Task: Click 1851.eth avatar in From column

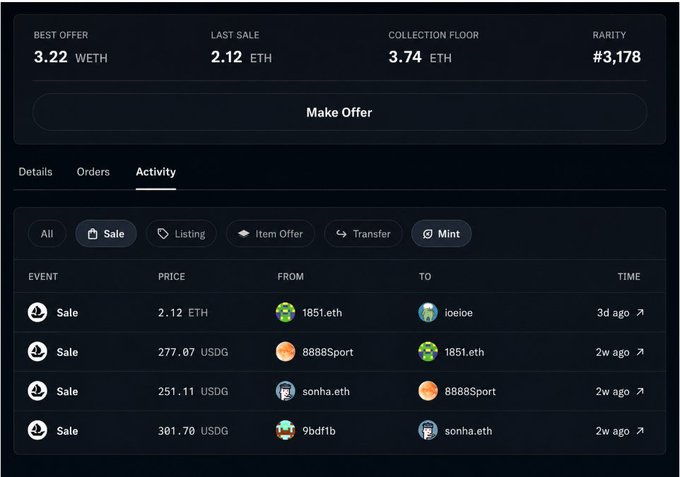Action: pyautogui.click(x=285, y=312)
